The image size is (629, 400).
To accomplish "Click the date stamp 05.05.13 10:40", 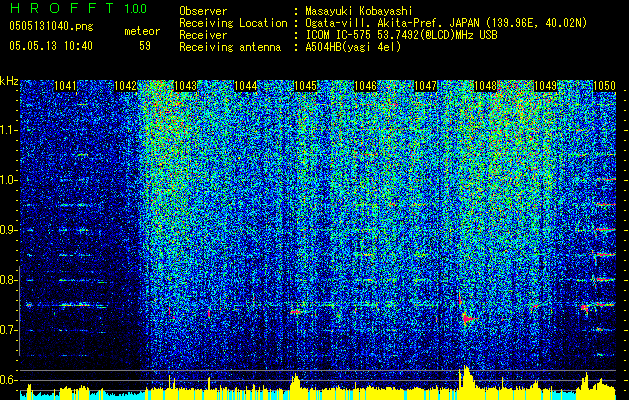I will [x=51, y=46].
